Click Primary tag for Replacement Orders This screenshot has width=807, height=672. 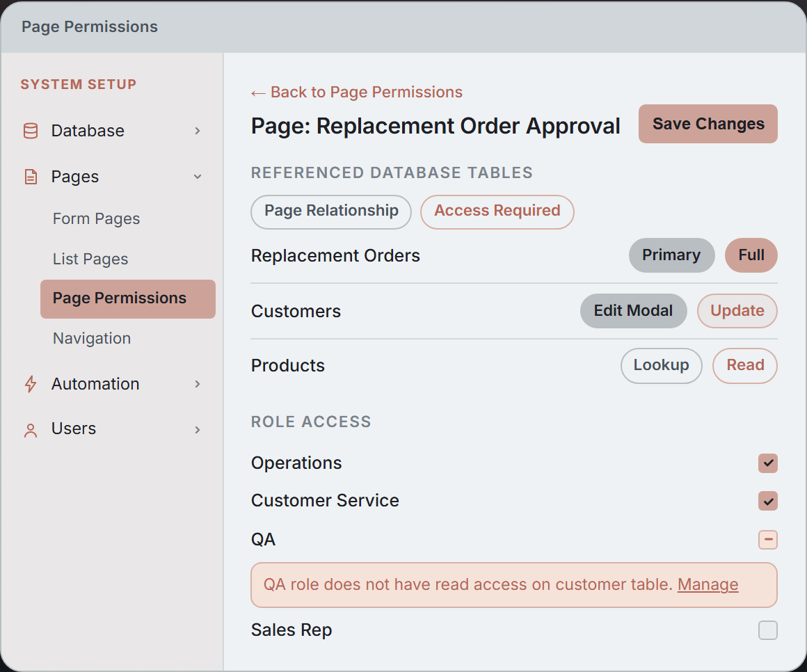(671, 255)
